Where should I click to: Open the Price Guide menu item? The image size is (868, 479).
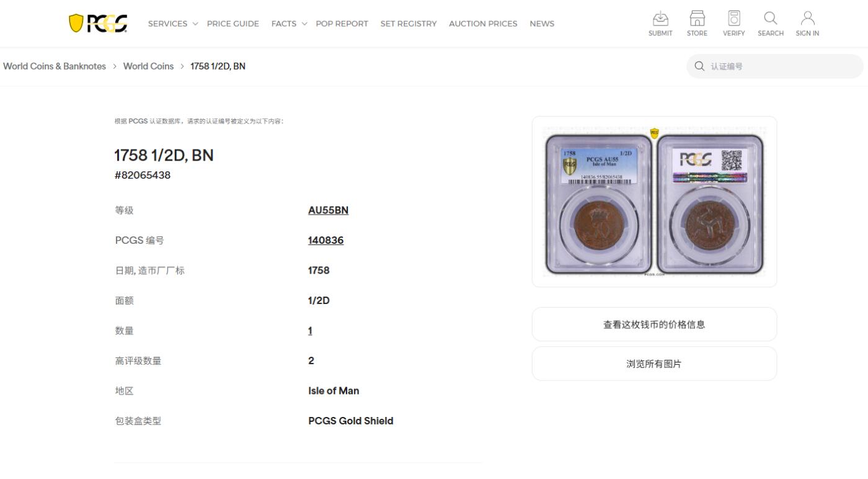(233, 24)
